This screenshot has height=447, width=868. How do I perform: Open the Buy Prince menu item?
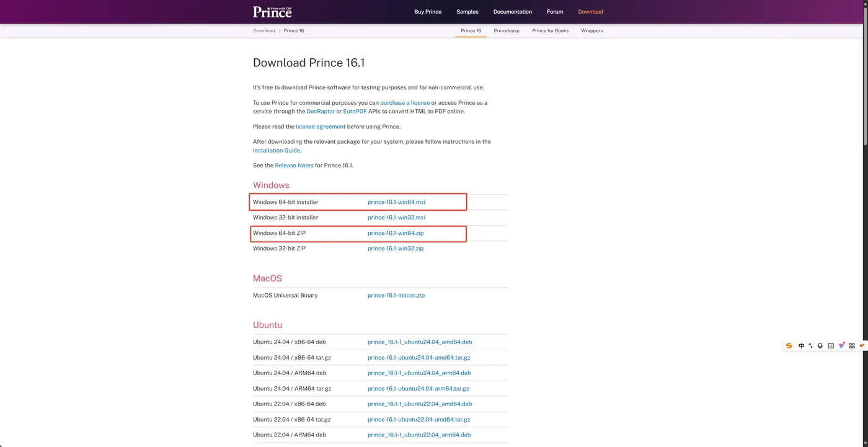point(428,12)
